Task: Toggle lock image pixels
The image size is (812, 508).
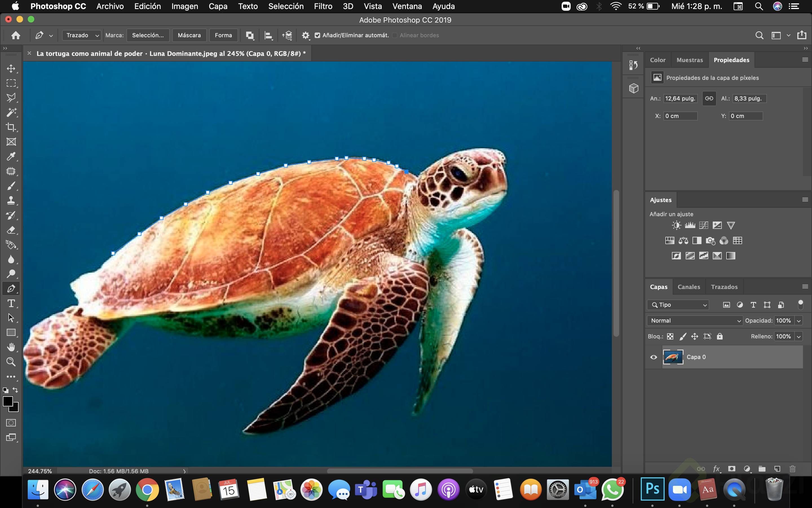Action: pos(683,336)
